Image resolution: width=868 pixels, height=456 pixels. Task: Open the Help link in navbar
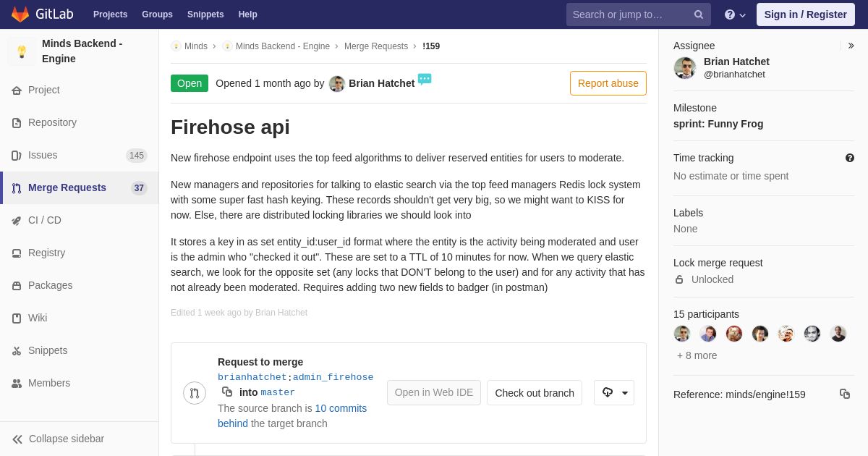click(x=248, y=14)
